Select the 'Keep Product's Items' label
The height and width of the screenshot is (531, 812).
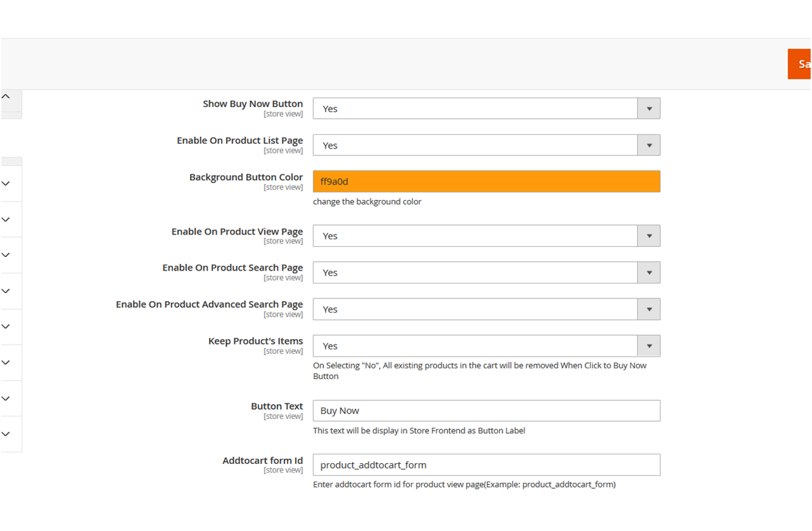click(255, 341)
